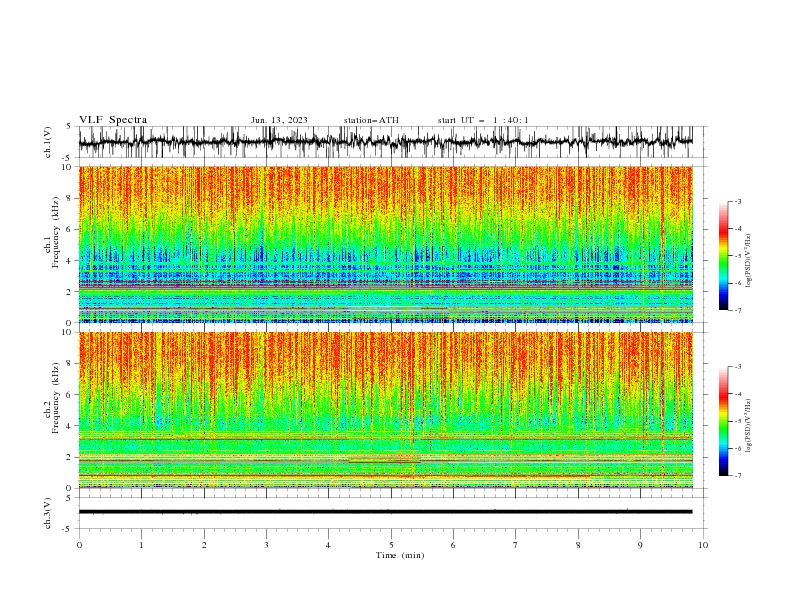Click the ch.1 spectrogram color bar
792x612 pixels.
723,256
